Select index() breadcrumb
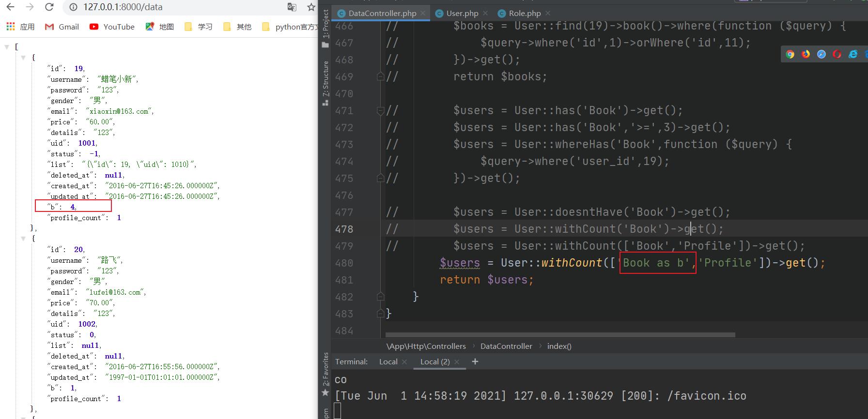Screen dimensions: 868x419 (559, 346)
